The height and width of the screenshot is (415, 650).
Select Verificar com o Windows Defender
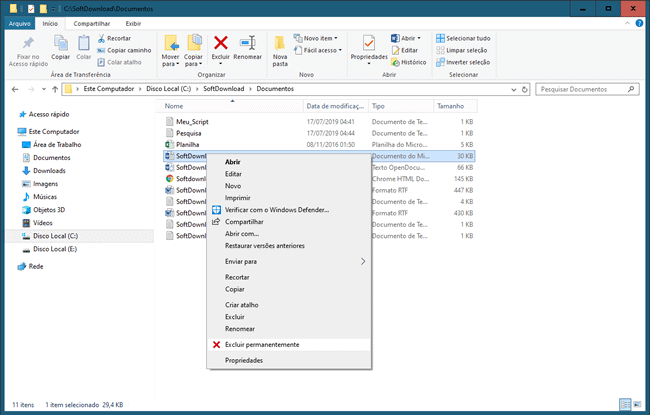[277, 210]
